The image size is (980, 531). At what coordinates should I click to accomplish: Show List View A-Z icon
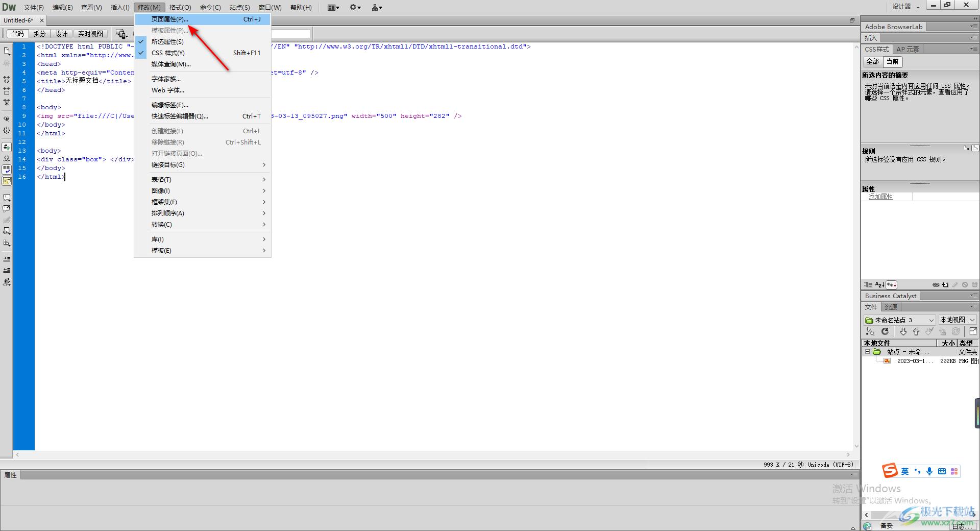880,285
